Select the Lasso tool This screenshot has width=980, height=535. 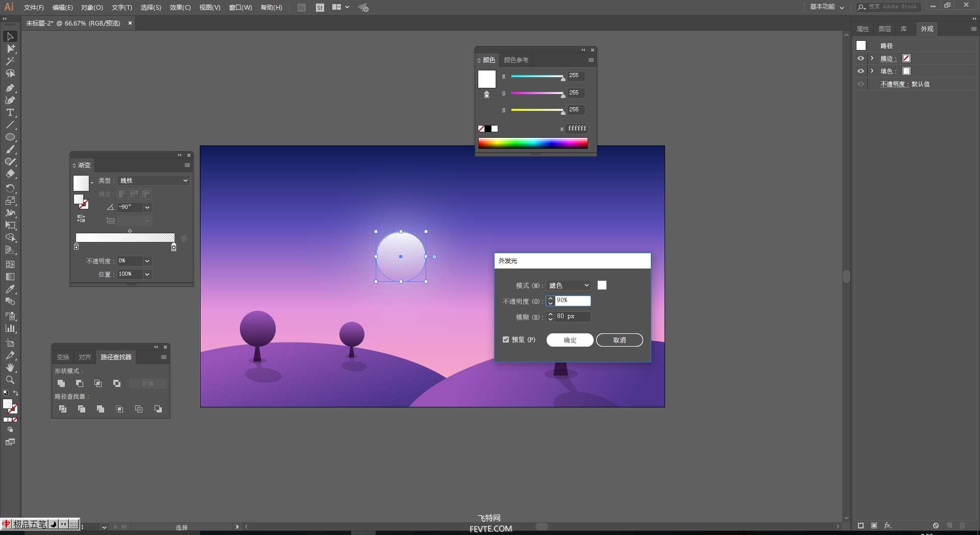pyautogui.click(x=10, y=74)
